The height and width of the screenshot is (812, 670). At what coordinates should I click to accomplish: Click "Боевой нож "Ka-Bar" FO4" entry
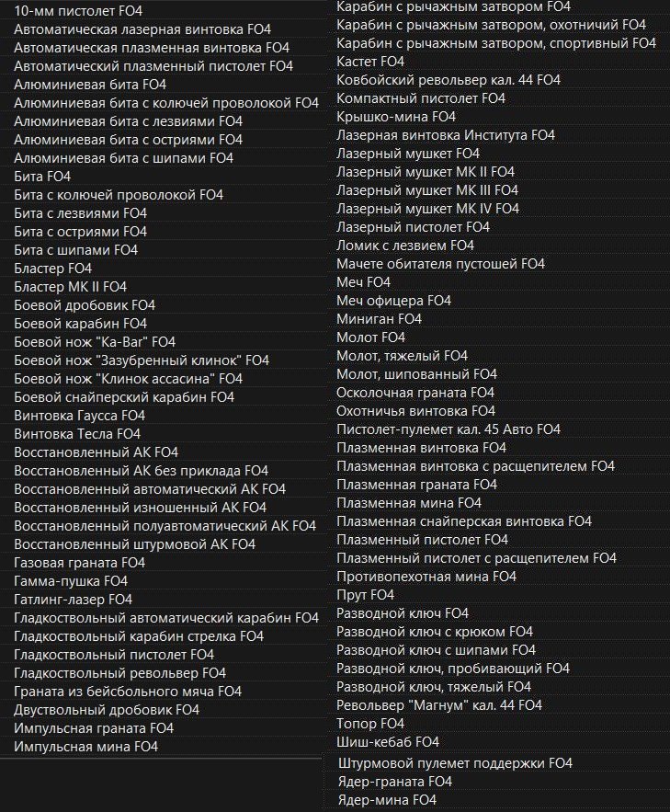coord(95,342)
